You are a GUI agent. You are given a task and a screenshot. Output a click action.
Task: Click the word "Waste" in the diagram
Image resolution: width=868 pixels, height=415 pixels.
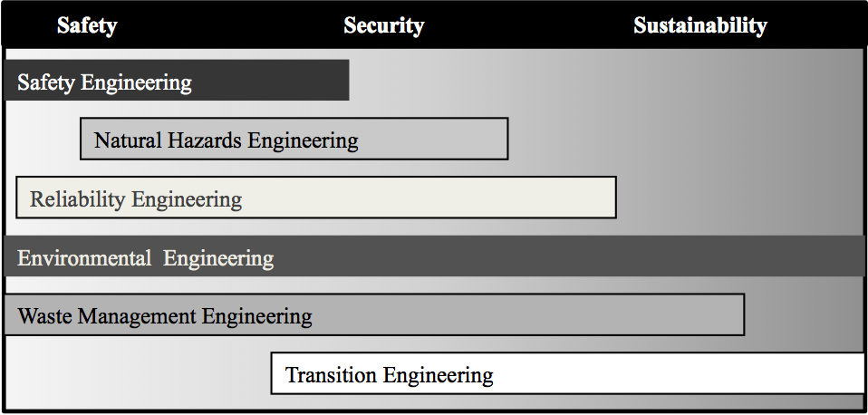(x=44, y=316)
